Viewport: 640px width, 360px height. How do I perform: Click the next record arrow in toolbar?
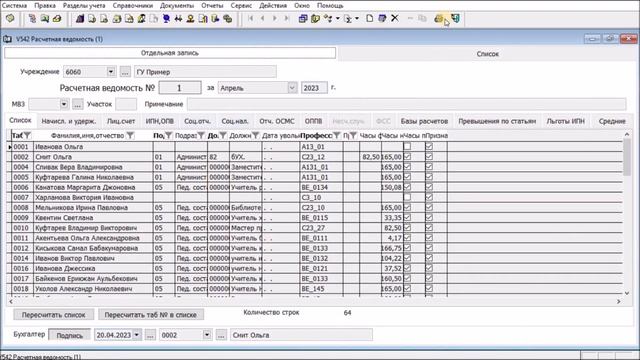click(275, 18)
